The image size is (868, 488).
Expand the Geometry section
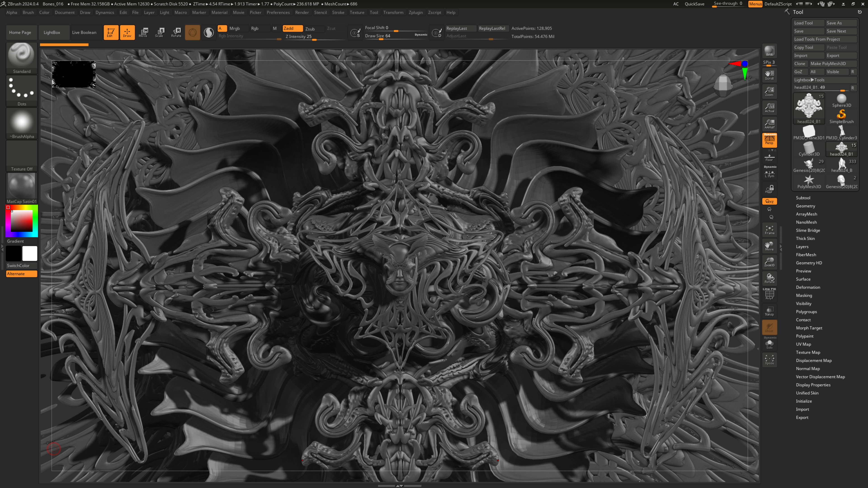805,206
